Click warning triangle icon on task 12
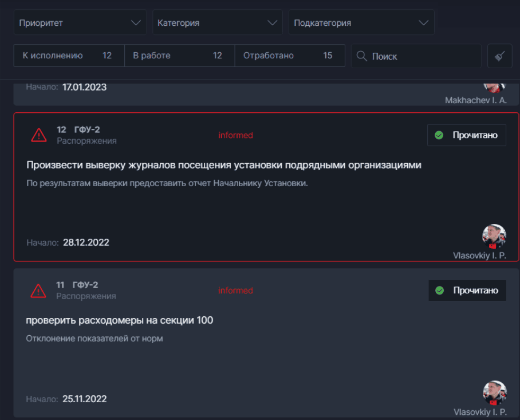The image size is (520, 420). pyautogui.click(x=39, y=135)
